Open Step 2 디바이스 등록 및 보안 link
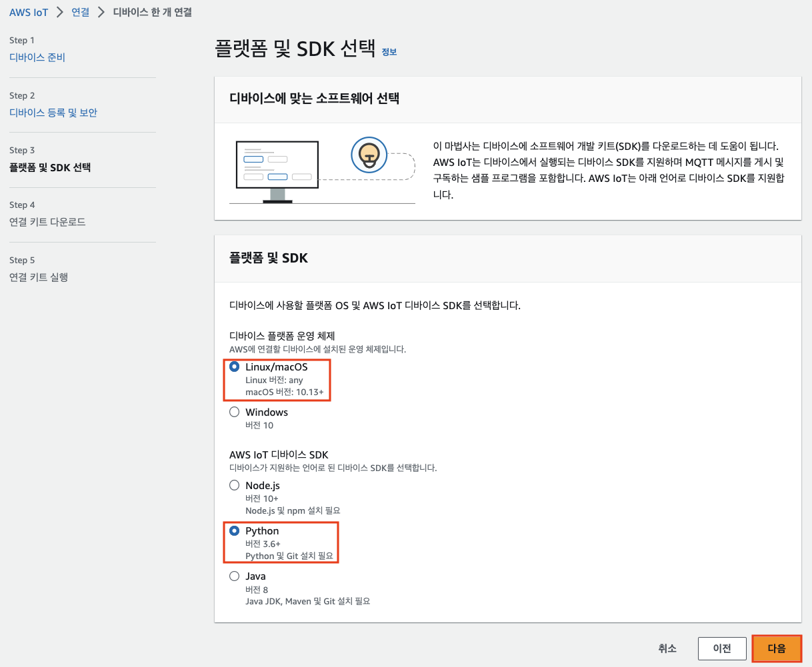This screenshot has width=812, height=667. click(x=53, y=113)
